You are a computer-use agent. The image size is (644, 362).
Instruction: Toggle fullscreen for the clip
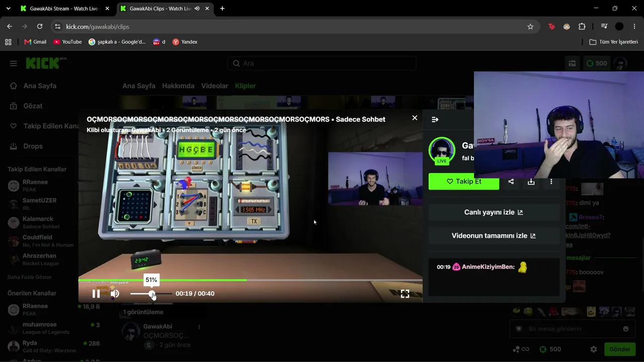click(405, 294)
